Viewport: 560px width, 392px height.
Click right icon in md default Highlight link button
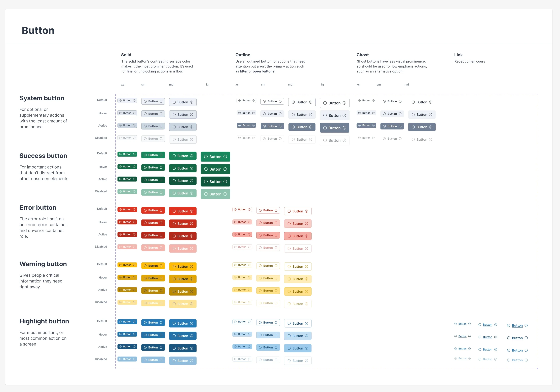[526, 325]
